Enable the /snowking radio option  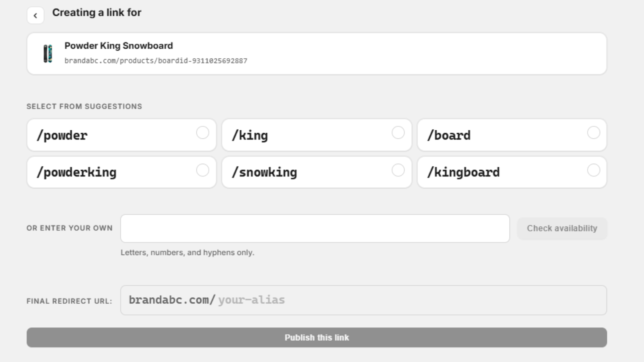[398, 170]
